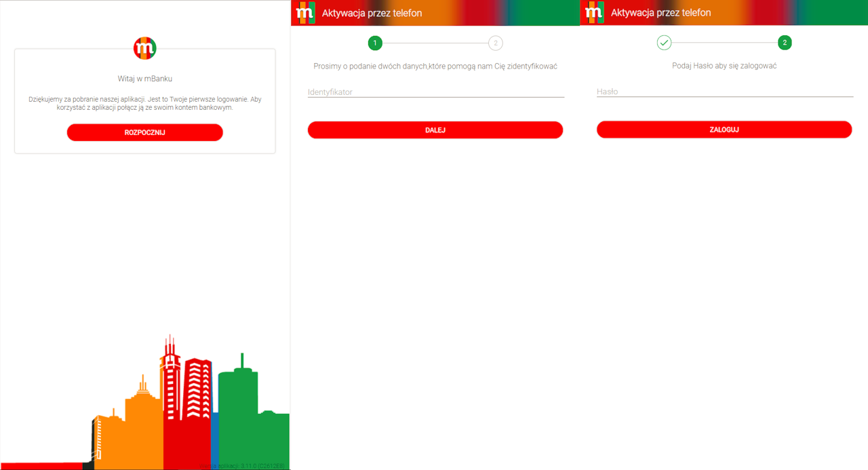Click DALEJ to continue identification
Viewport: 868px width, 470px height.
click(435, 130)
